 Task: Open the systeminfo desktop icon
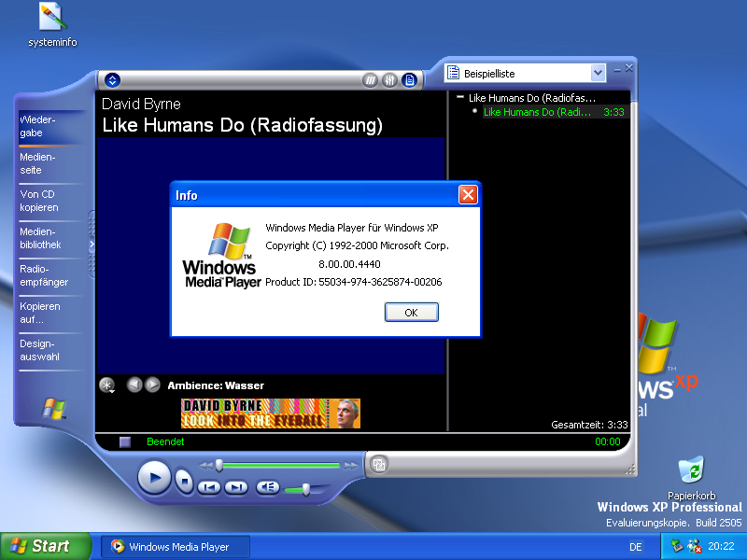click(52, 25)
